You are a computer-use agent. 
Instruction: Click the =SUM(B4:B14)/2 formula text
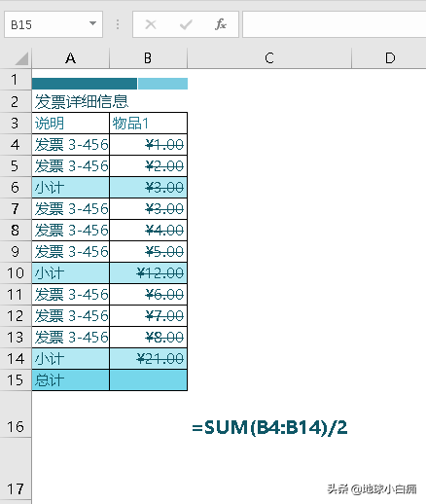269,427
